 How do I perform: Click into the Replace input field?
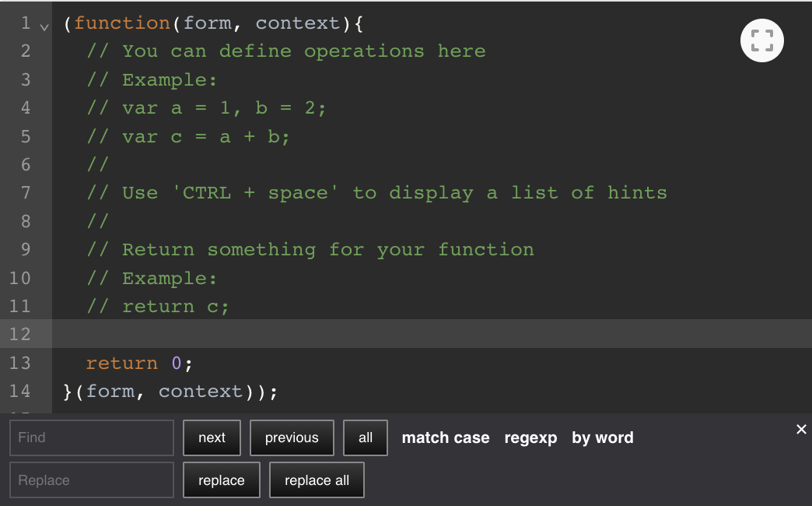coord(92,480)
